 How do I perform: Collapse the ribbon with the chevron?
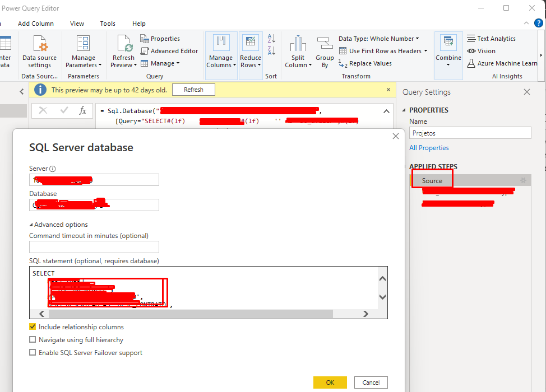[526, 24]
